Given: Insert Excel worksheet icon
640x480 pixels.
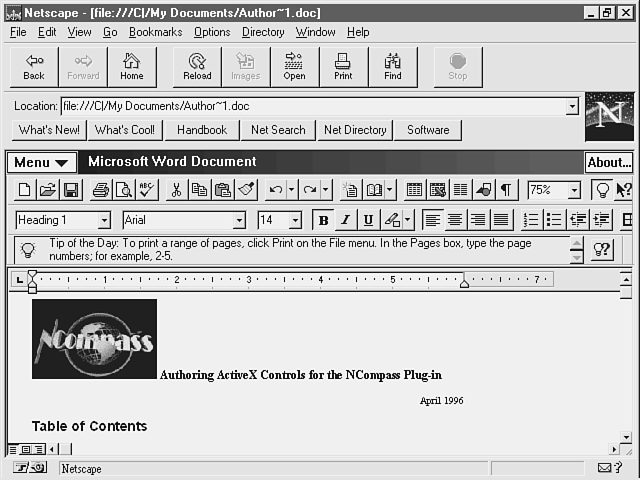Looking at the screenshot, I should (x=438, y=190).
